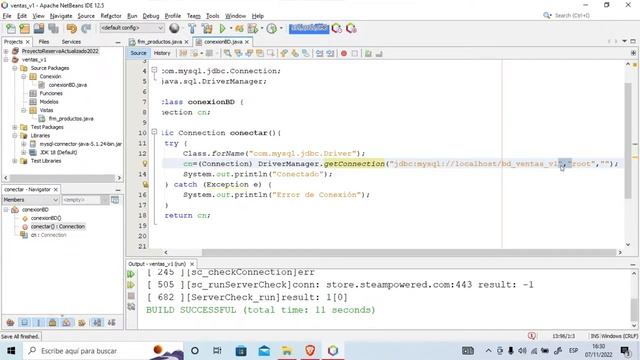Switch to the Files tab
This screenshot has height=360, width=640.
tap(44, 42)
